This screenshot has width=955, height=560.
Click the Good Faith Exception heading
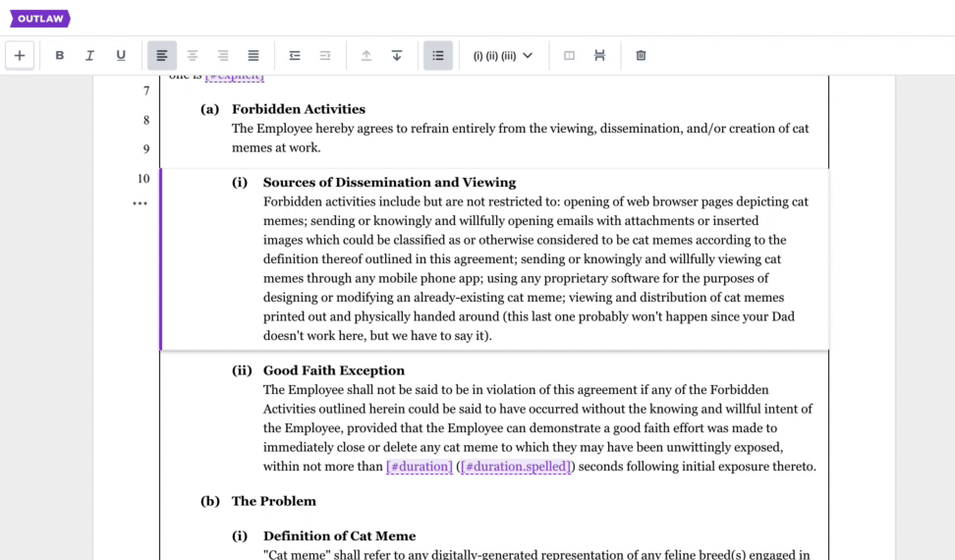pos(333,370)
